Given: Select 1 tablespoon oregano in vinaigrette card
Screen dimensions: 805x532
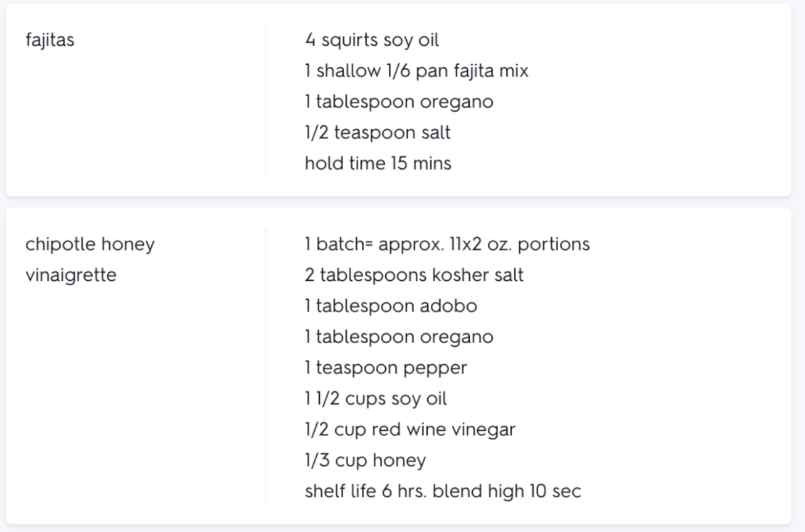Looking at the screenshot, I should click(x=399, y=337).
